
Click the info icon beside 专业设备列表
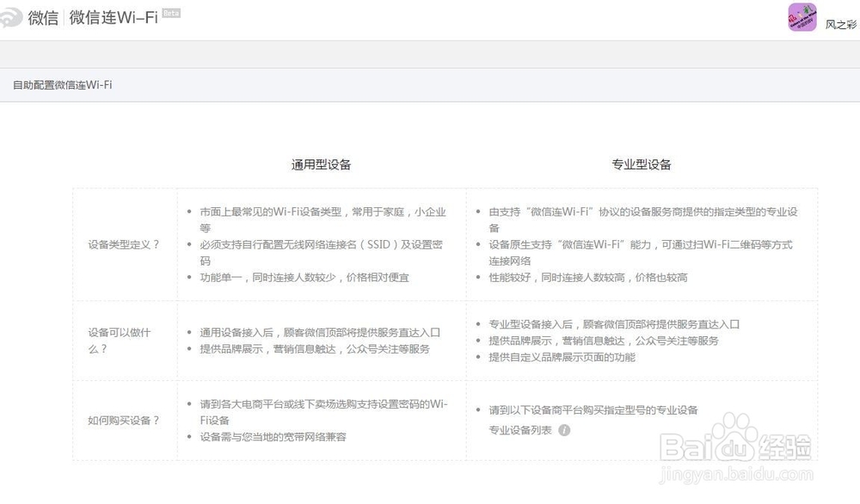click(x=563, y=428)
